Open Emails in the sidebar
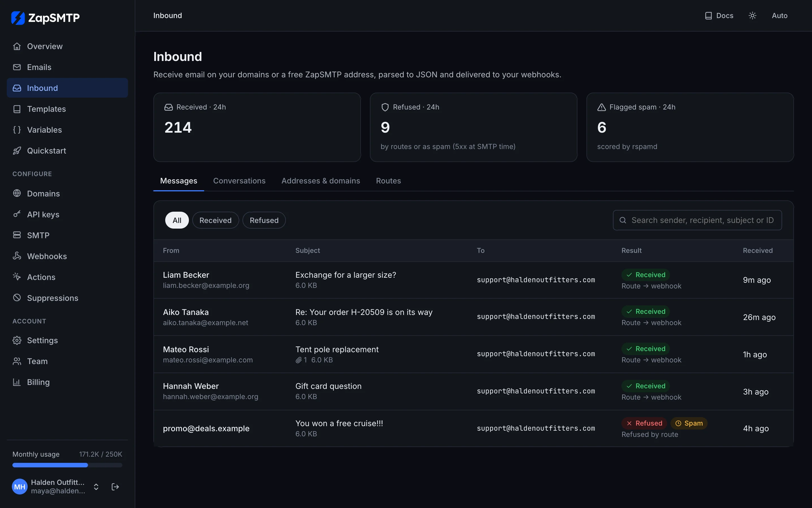The height and width of the screenshot is (508, 812). tap(67, 67)
